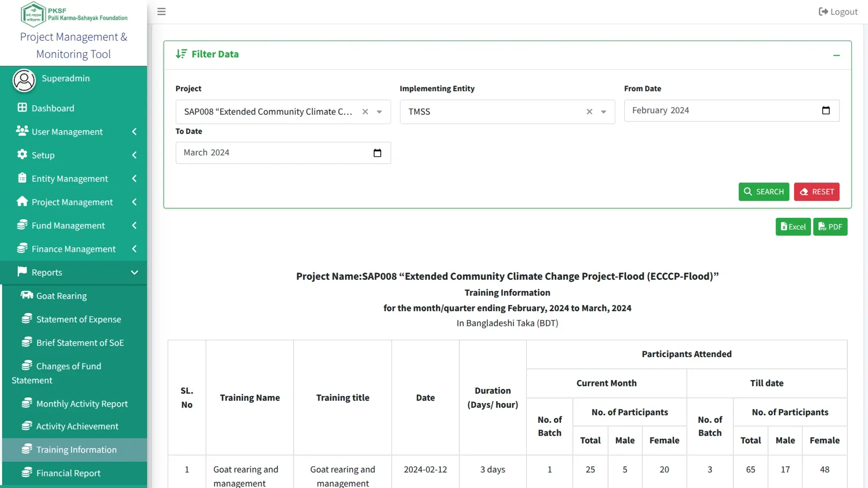Expand the User Management menu

74,131
